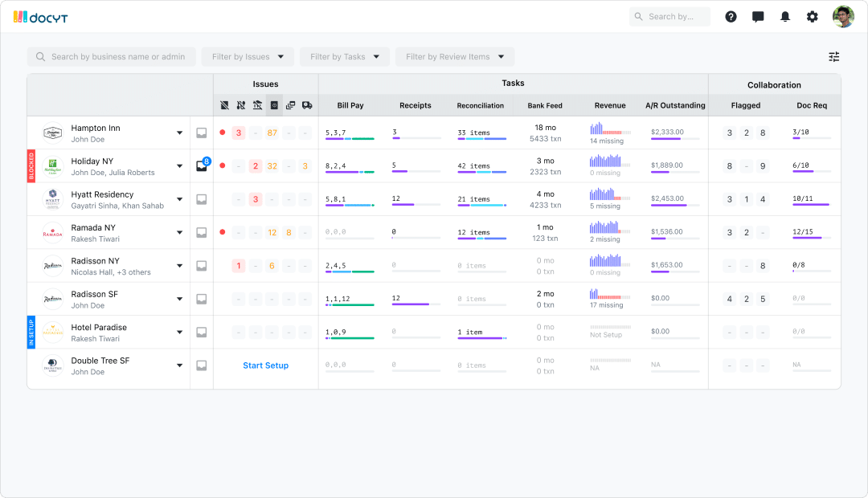Open the user profile avatar
The width and height of the screenshot is (868, 498).
pos(843,17)
